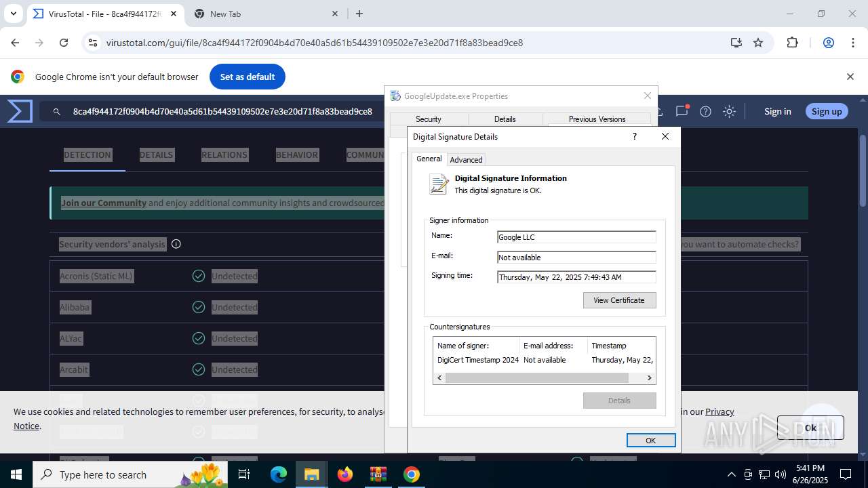
Task: Dismiss the default browser infobar
Action: click(850, 77)
